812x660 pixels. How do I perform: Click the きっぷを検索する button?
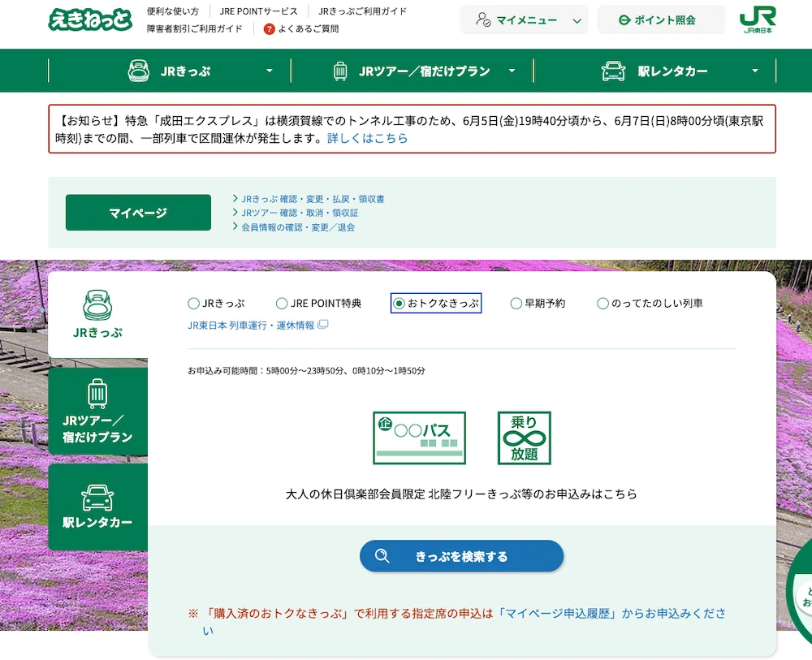click(x=461, y=556)
